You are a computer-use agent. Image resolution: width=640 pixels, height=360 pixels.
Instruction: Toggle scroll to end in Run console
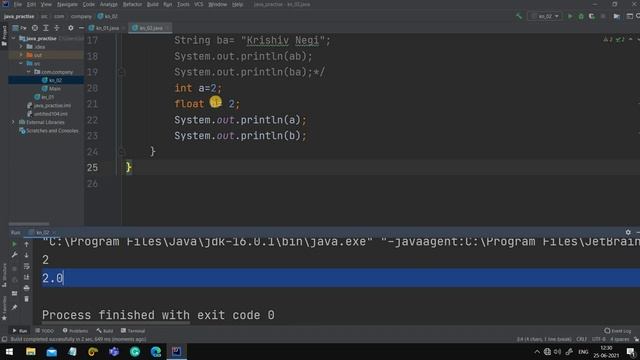pyautogui.click(x=27, y=277)
